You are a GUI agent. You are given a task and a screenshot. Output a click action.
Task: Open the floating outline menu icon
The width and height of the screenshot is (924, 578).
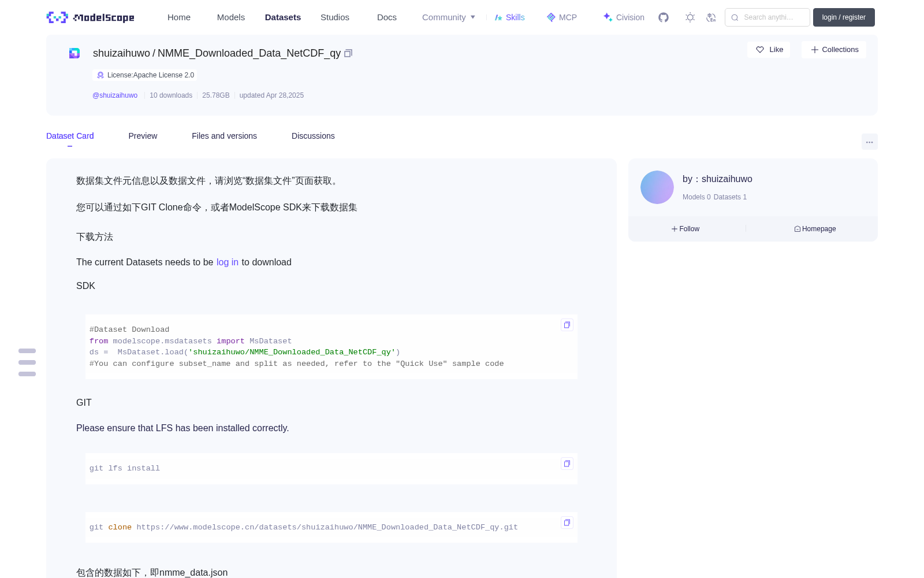27,362
